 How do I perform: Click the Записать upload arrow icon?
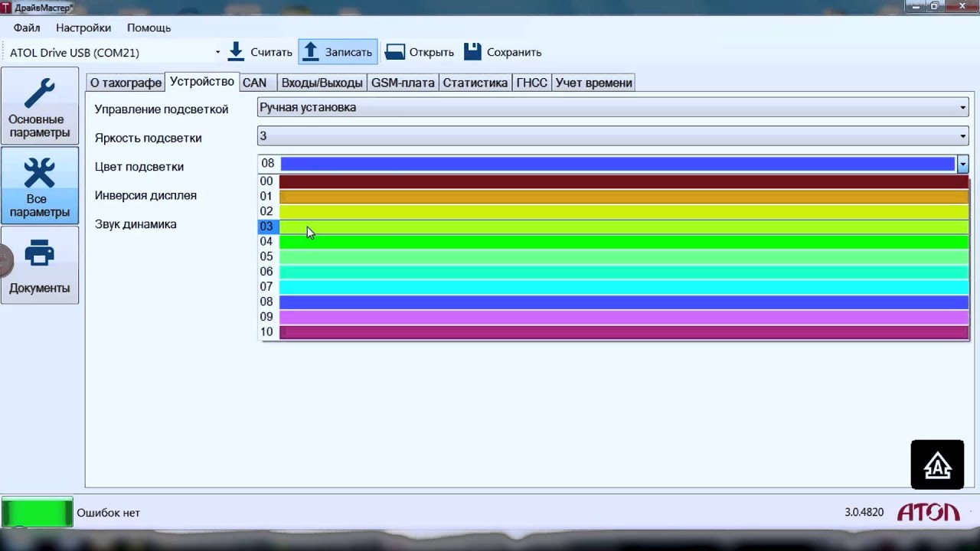coord(311,51)
